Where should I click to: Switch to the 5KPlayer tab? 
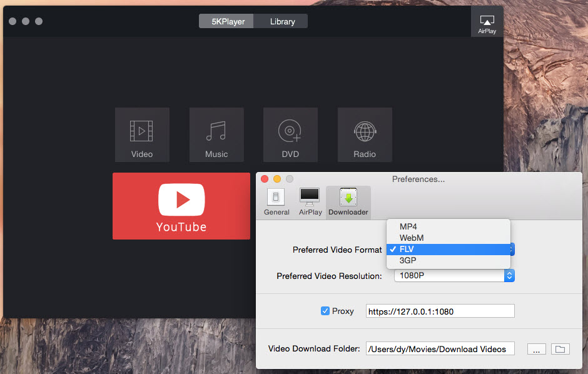(226, 21)
